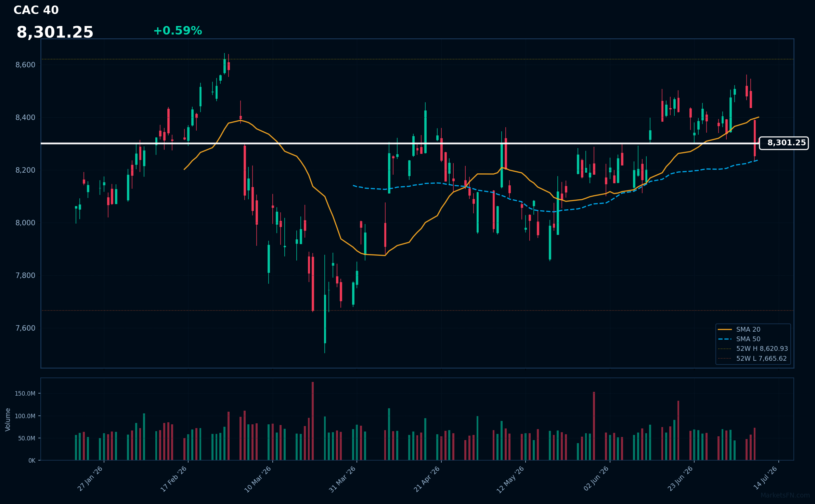This screenshot has width=815, height=504.
Task: Click the 10 Mar '26 date label
Action: (x=258, y=479)
